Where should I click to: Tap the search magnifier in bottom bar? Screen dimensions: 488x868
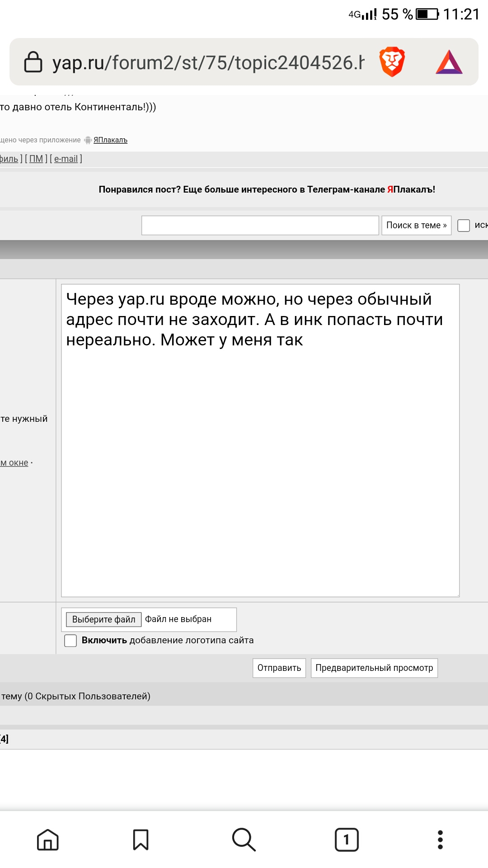point(244,840)
